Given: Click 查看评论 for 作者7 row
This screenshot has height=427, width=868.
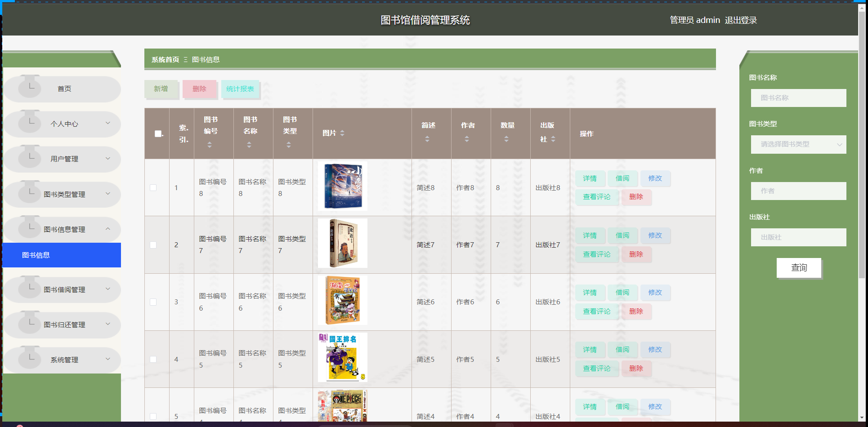Looking at the screenshot, I should tap(596, 254).
